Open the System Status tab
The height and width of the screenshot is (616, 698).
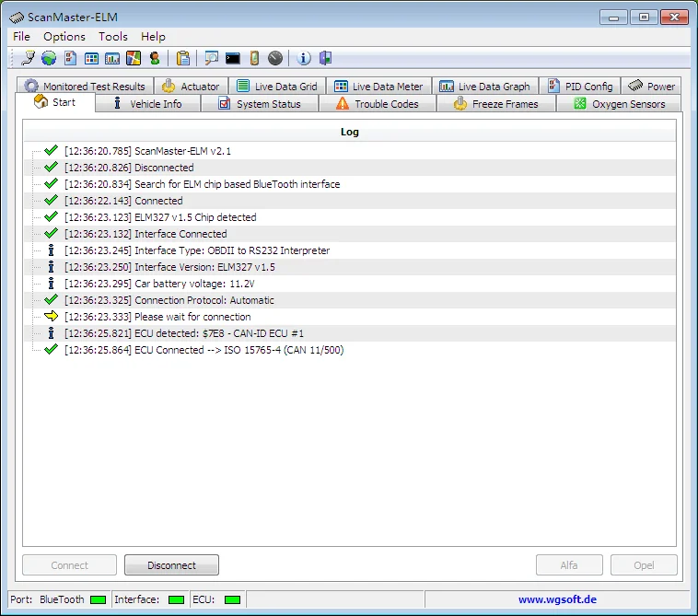pyautogui.click(x=260, y=104)
